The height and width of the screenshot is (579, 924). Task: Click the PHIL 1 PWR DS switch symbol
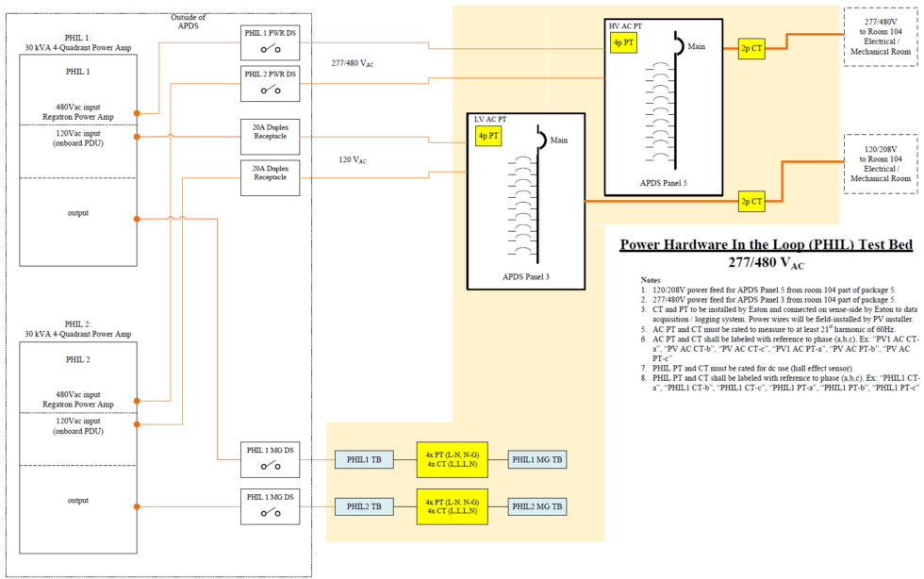[271, 49]
